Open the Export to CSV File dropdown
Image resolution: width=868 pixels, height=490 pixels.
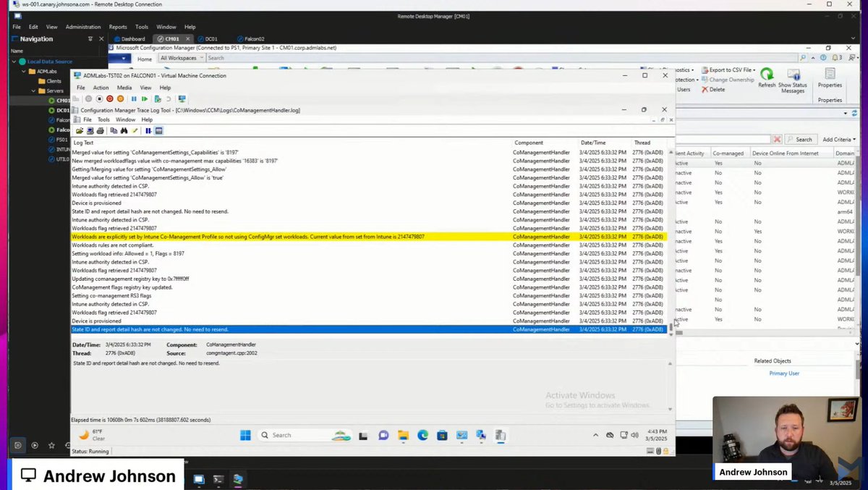coord(754,70)
